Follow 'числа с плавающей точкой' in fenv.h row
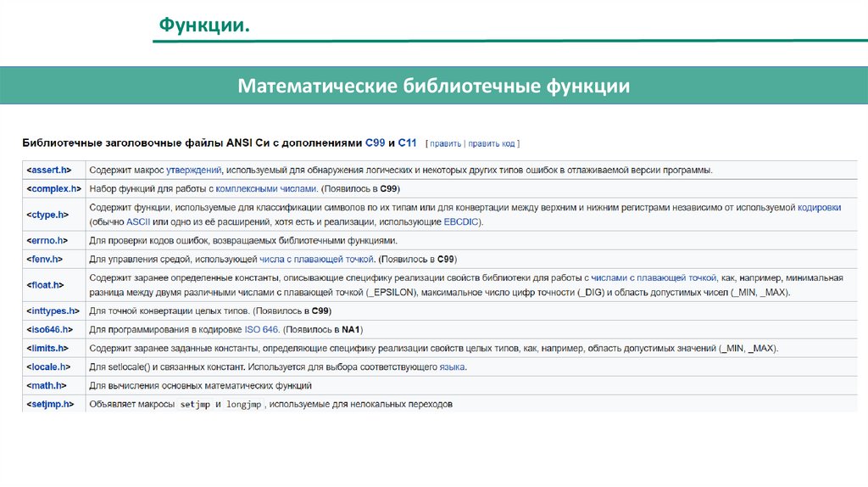 coord(317,260)
